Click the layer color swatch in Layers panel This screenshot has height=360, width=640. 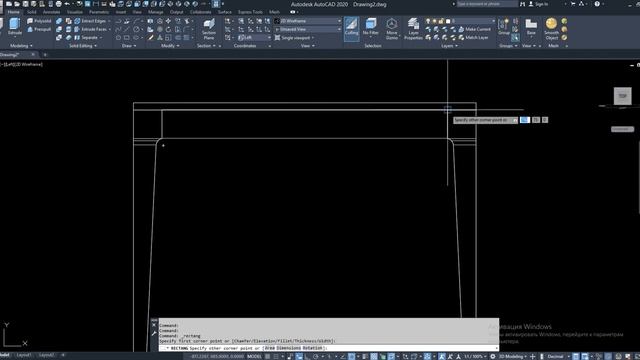tap(448, 21)
